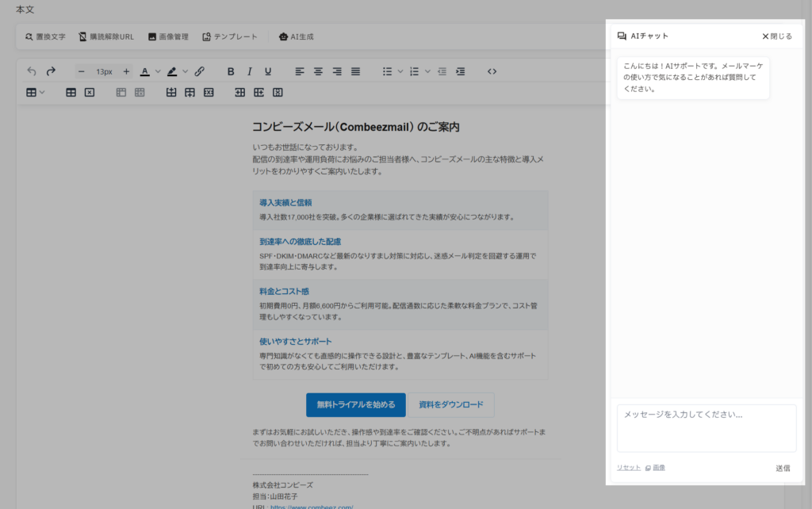Image resolution: width=812 pixels, height=509 pixels.
Task: Open the AI生成 toolbar item
Action: (x=296, y=36)
